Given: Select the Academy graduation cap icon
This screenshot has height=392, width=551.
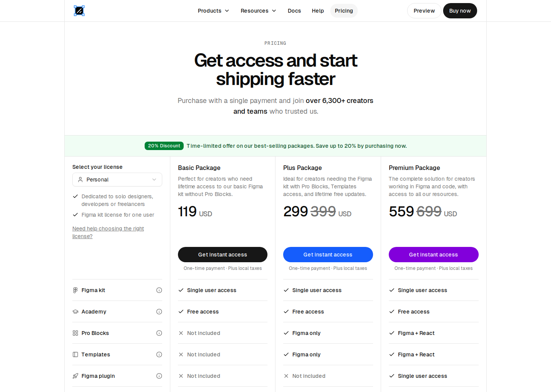Looking at the screenshot, I should coord(75,312).
